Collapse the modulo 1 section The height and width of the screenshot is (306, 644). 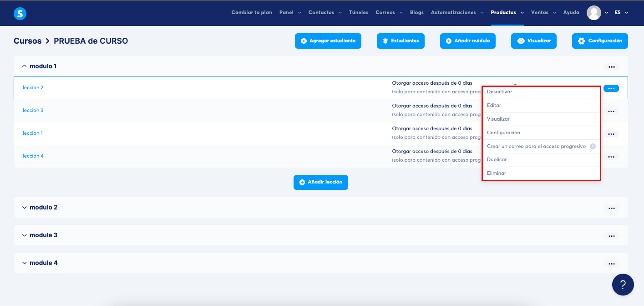pos(25,66)
